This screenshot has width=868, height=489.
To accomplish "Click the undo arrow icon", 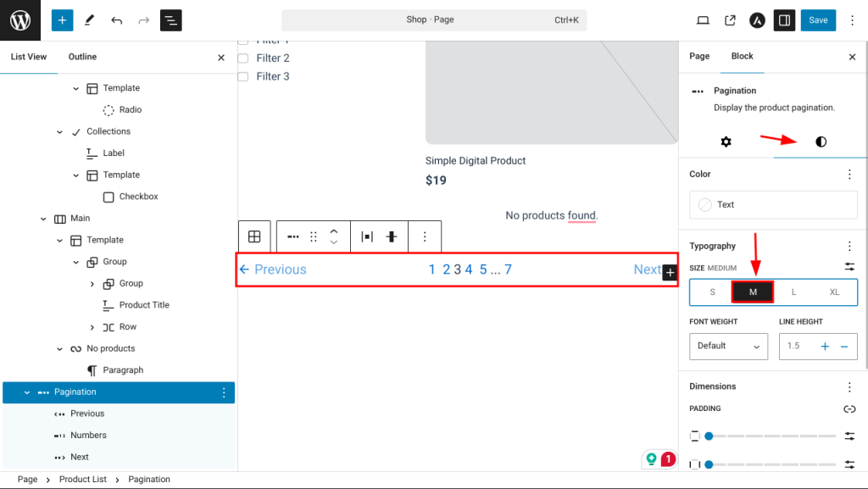I will tap(117, 20).
